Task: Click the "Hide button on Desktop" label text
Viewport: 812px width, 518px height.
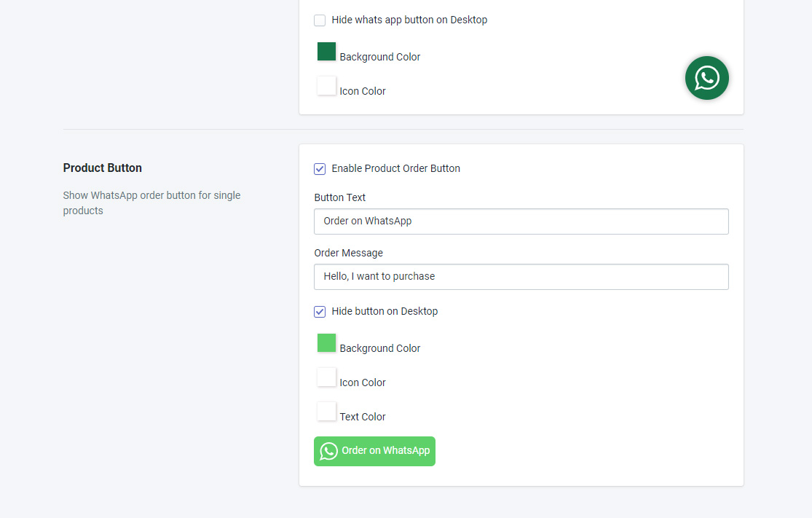Action: pos(385,311)
